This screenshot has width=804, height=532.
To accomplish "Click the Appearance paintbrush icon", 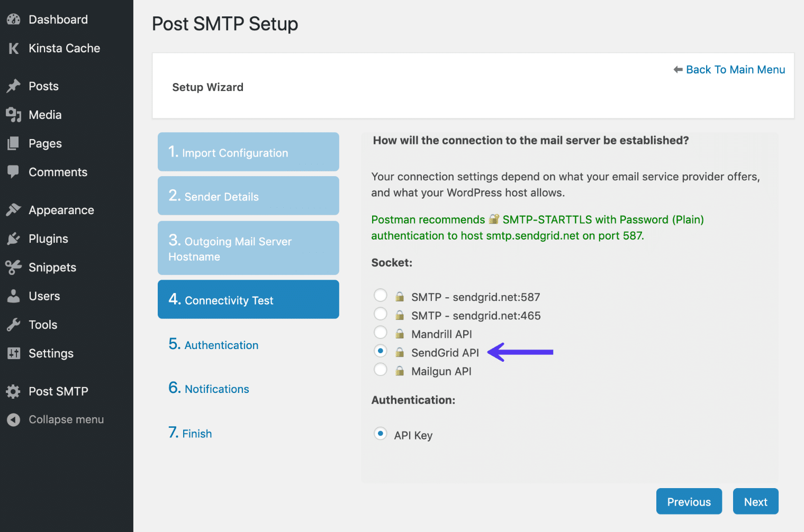I will point(13,210).
